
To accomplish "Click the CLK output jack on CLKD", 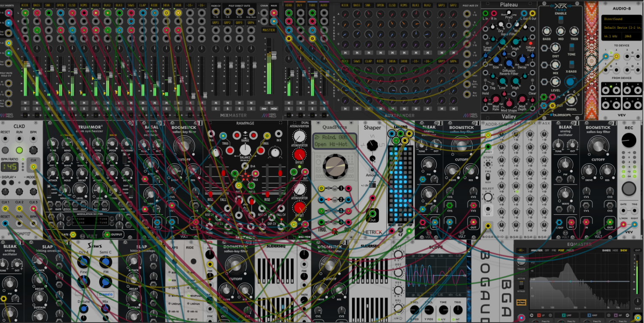I will (x=33, y=167).
